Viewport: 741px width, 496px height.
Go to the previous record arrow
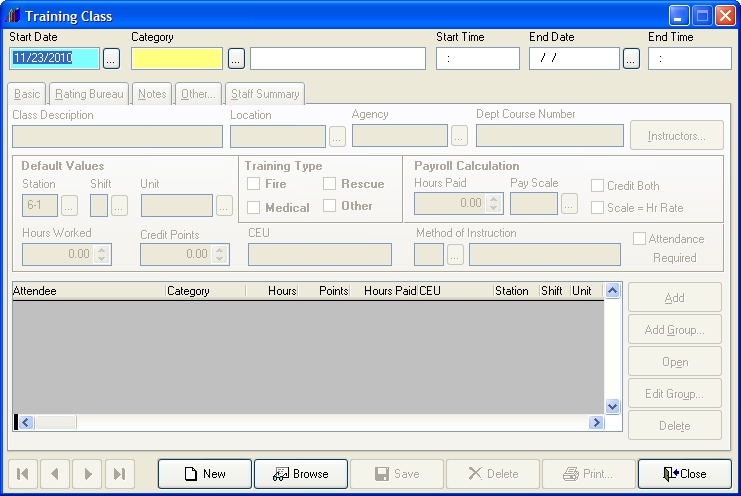[56, 474]
